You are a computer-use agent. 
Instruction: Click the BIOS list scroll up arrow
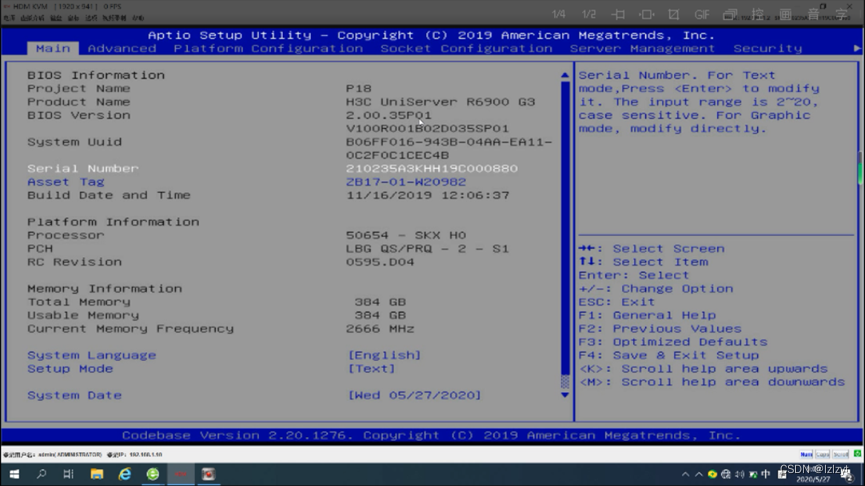point(565,75)
